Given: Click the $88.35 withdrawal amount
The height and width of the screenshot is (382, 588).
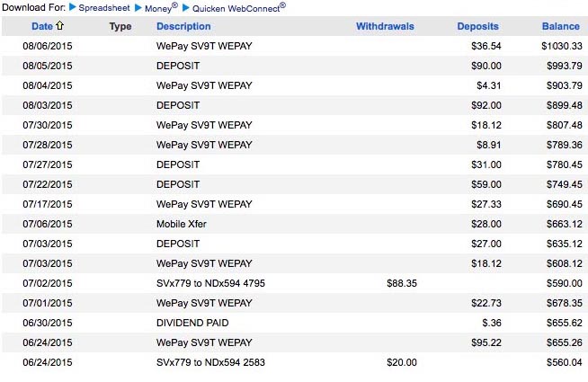Looking at the screenshot, I should [x=402, y=283].
